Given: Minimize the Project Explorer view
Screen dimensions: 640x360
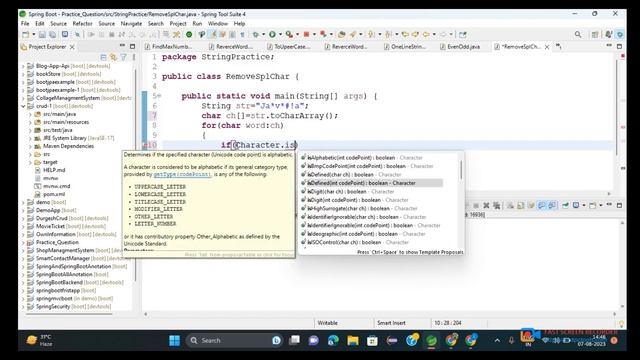Looking at the screenshot, I should (x=122, y=46).
